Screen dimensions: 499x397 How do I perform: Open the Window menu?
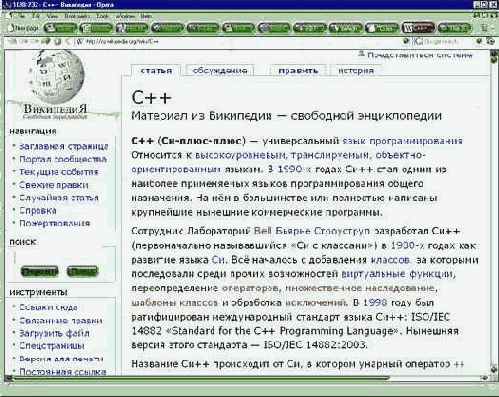pyautogui.click(x=125, y=16)
